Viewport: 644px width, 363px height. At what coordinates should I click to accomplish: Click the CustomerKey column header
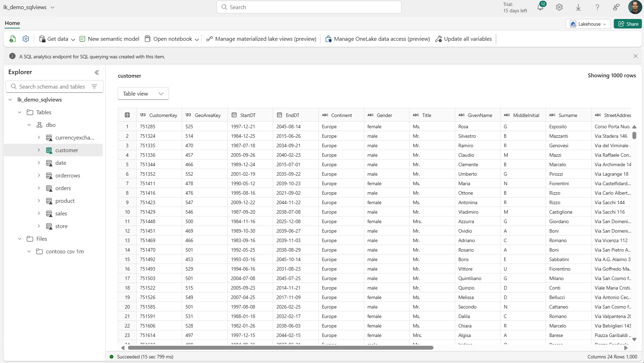pos(159,115)
